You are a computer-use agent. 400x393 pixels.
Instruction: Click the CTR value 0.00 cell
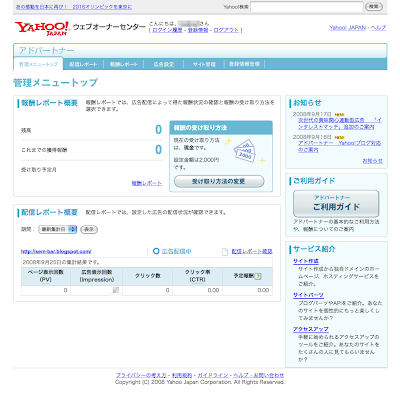198,290
